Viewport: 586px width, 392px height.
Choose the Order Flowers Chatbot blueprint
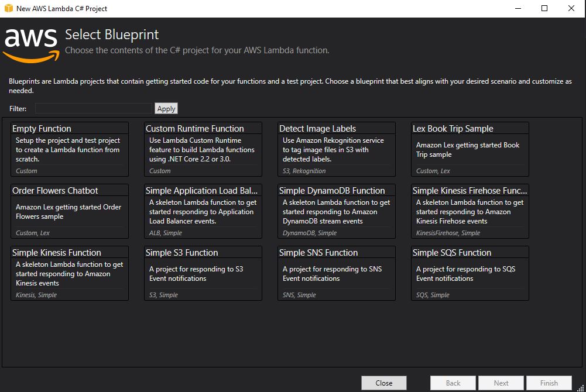(x=69, y=211)
